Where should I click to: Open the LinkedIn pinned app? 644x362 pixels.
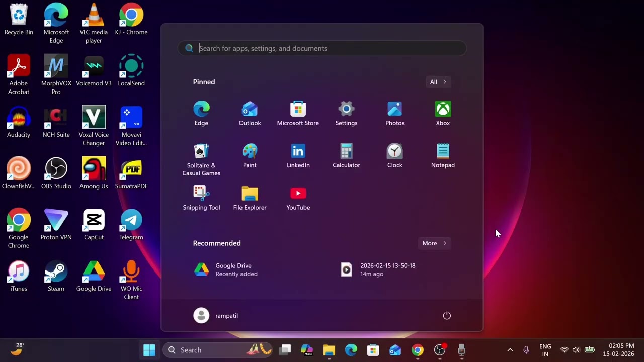point(298,156)
